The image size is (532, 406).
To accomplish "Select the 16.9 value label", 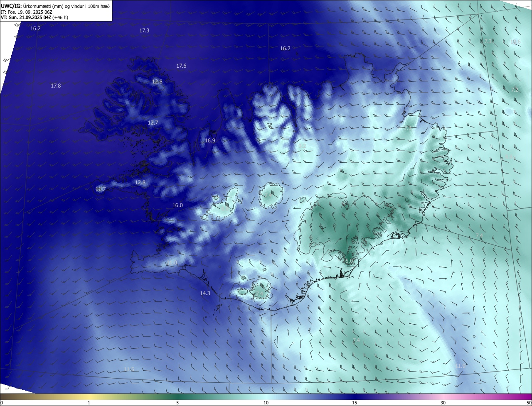I will (210, 141).
